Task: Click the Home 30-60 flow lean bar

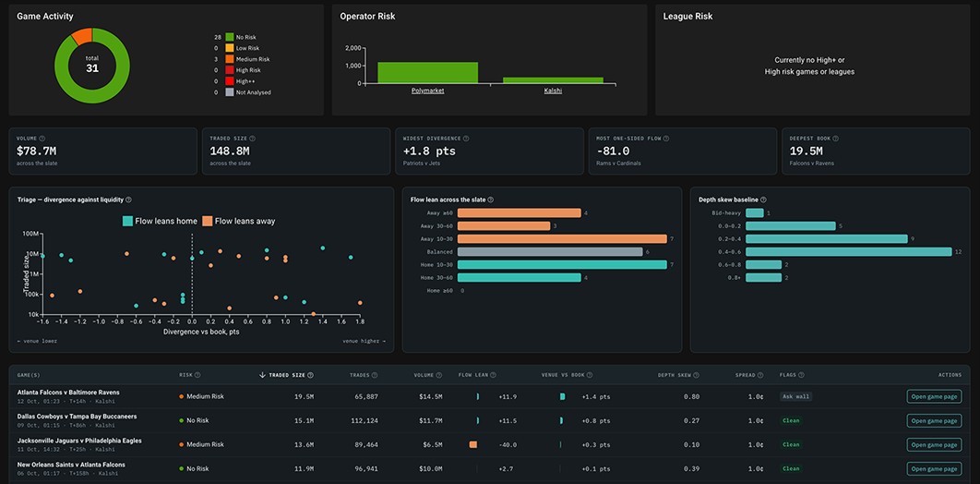Action: point(519,278)
